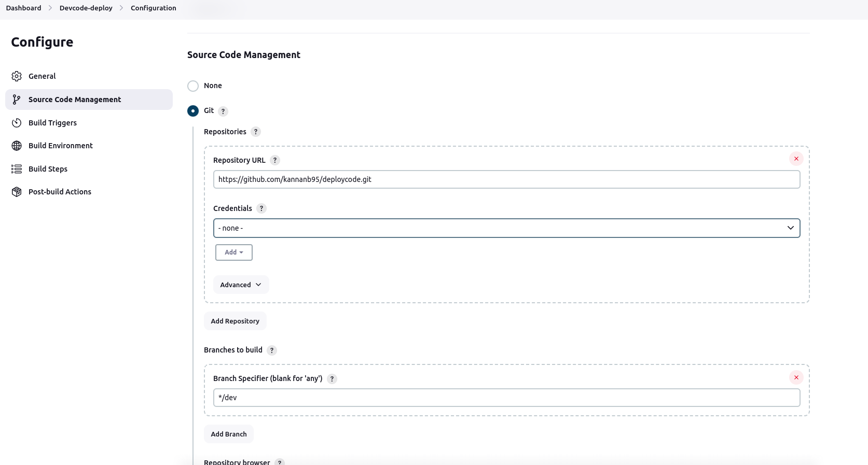868x465 pixels.
Task: Go to Source Code Management section
Action: coord(75,100)
